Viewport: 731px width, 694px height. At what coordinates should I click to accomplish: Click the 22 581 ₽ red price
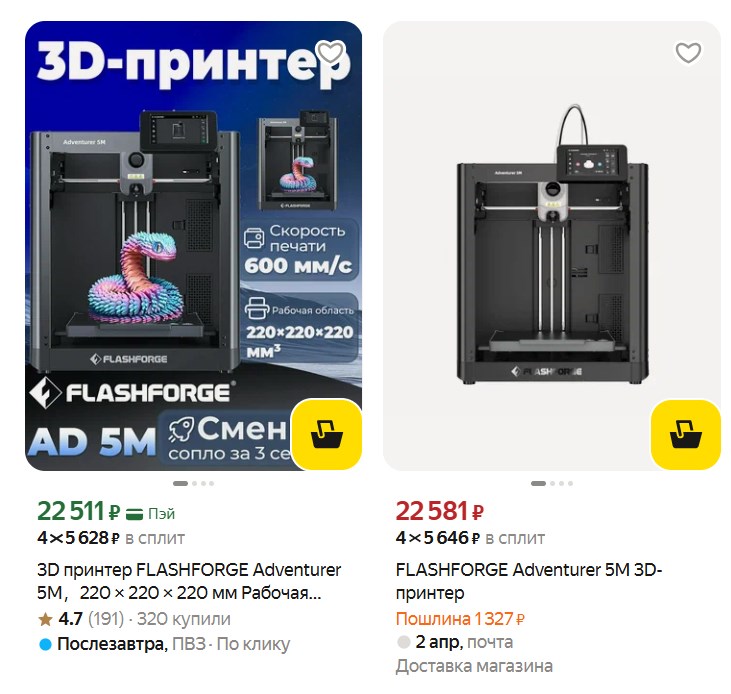tap(439, 511)
